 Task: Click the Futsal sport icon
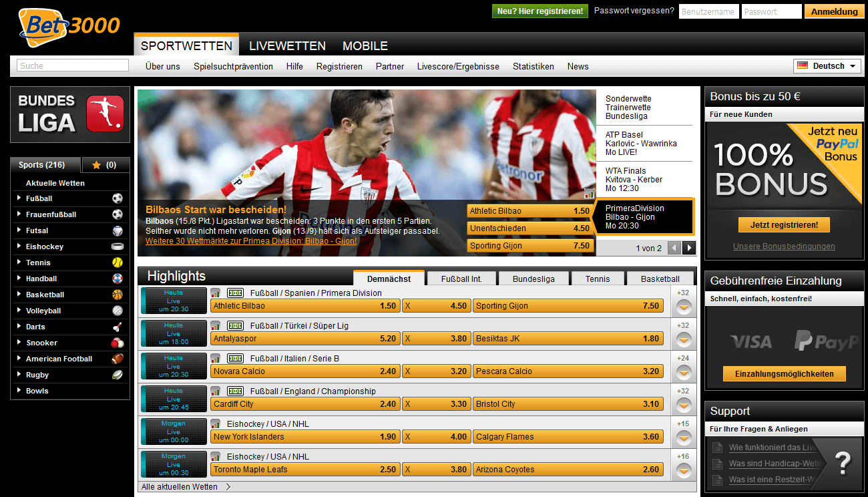(x=118, y=230)
